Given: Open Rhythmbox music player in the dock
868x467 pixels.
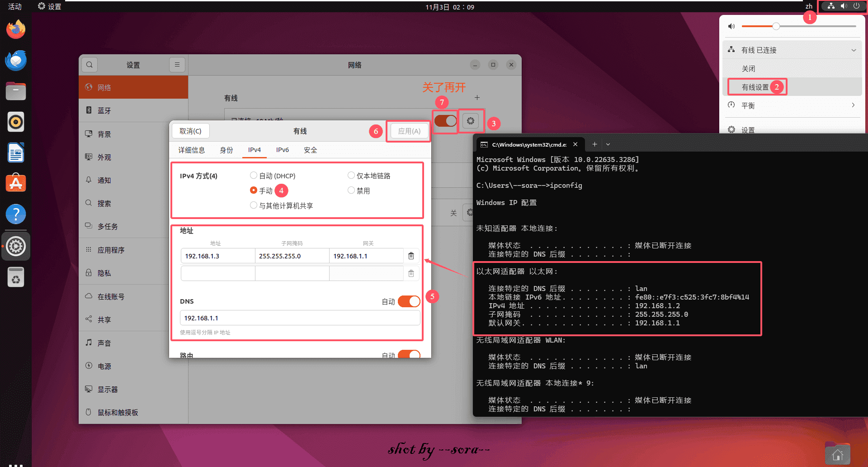Looking at the screenshot, I should click(16, 122).
